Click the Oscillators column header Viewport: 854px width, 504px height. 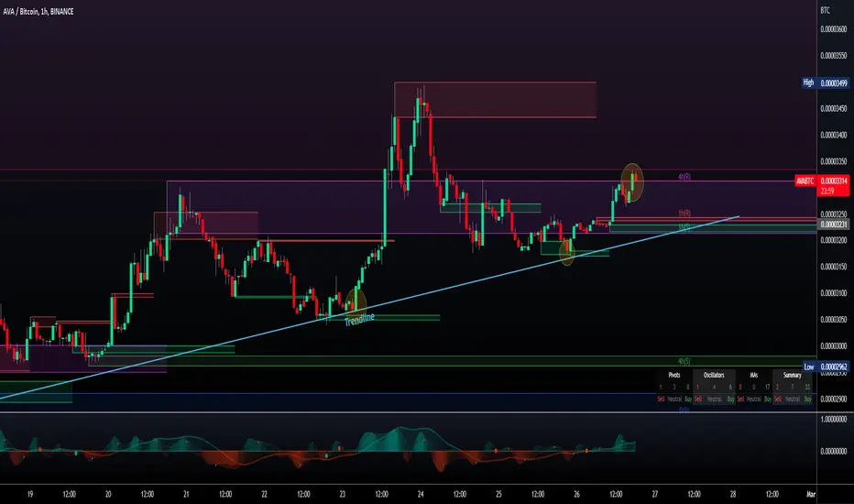(714, 375)
